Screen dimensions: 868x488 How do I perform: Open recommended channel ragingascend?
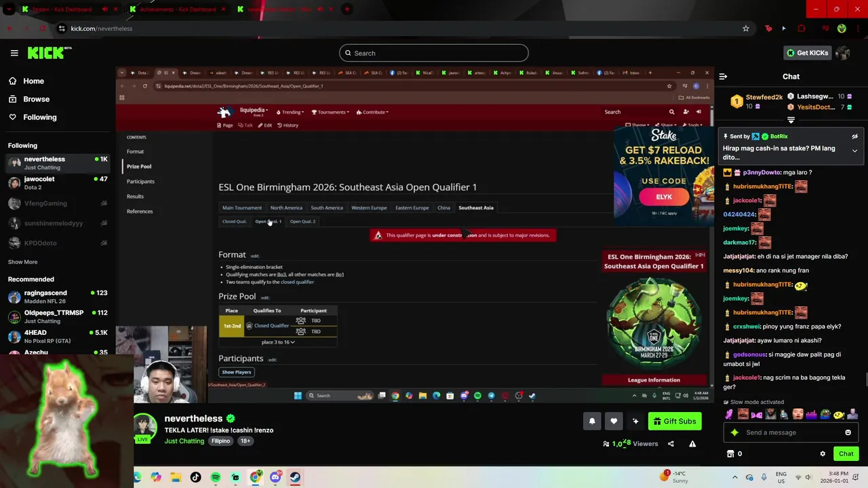[58, 296]
